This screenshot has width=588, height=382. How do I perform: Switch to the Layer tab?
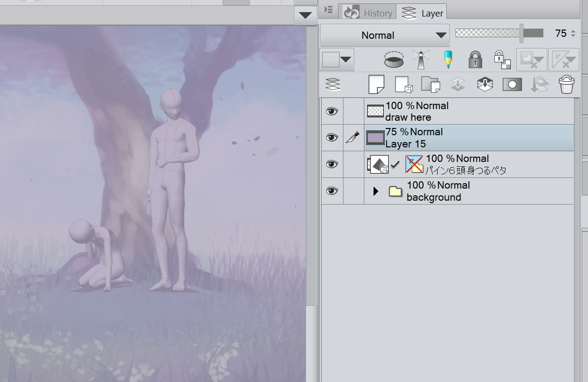422,13
